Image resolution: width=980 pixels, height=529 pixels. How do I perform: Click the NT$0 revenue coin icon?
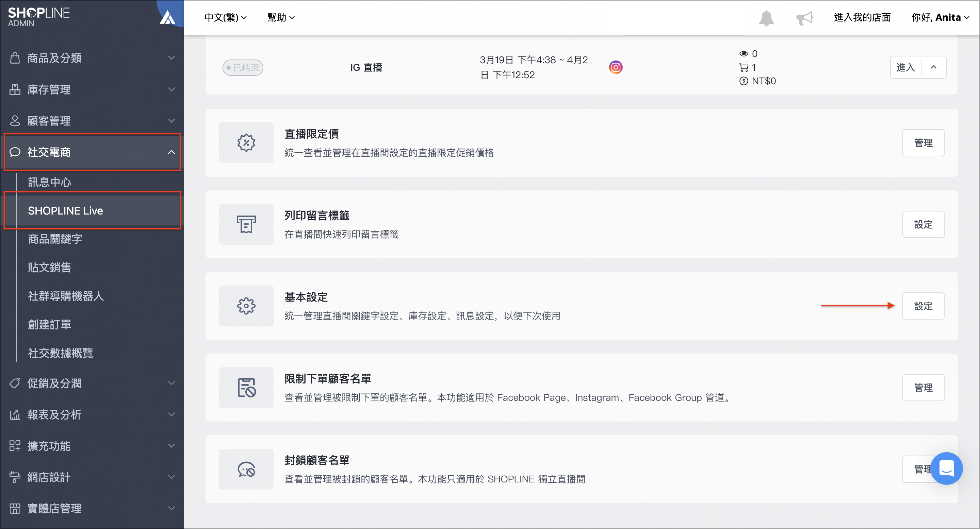pyautogui.click(x=744, y=81)
